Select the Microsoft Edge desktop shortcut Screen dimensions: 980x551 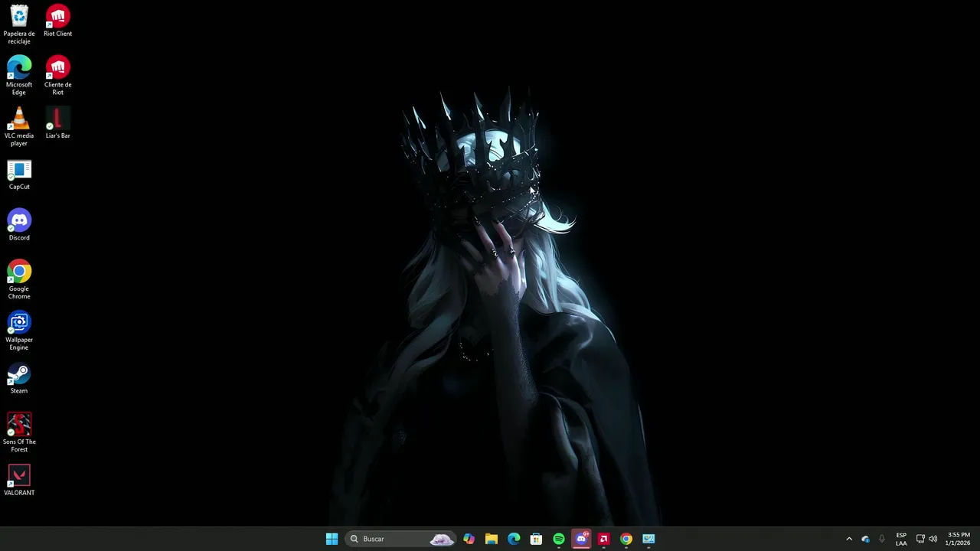pyautogui.click(x=19, y=75)
